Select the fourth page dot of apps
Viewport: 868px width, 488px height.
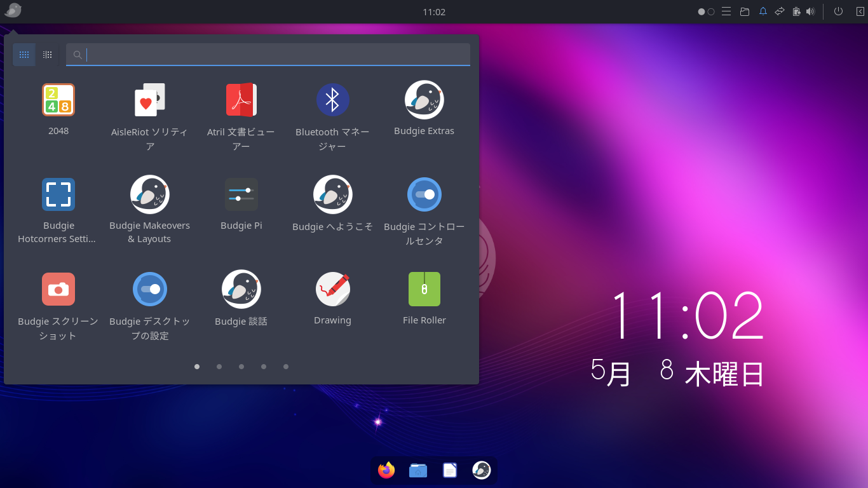coord(264,367)
